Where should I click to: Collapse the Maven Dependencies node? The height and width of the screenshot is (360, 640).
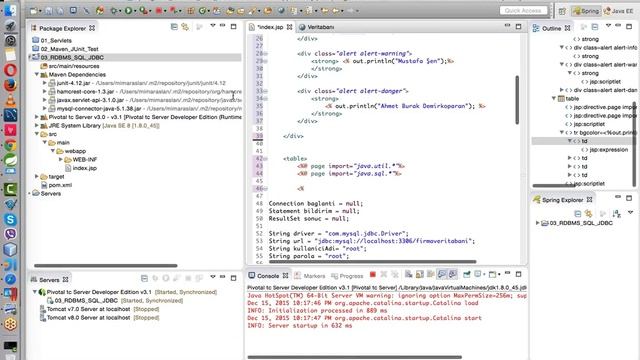[x=37, y=75]
